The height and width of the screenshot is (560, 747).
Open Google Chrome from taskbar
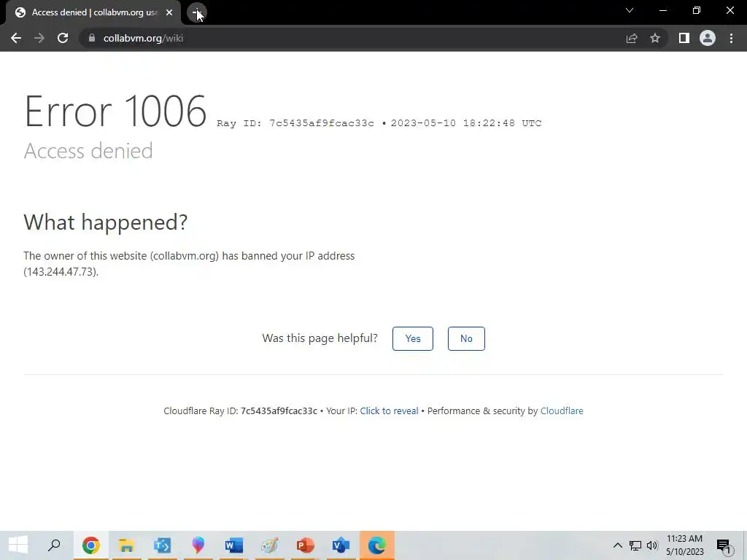pyautogui.click(x=90, y=545)
